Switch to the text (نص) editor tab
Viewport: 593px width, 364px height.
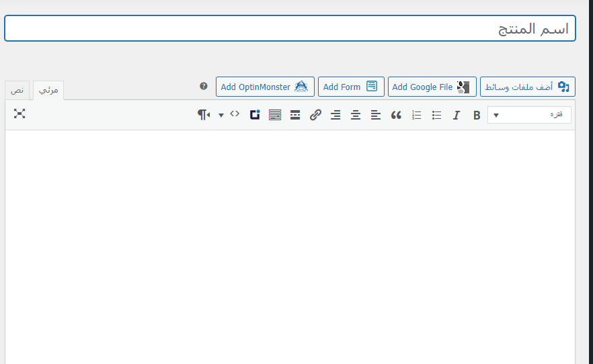point(17,90)
